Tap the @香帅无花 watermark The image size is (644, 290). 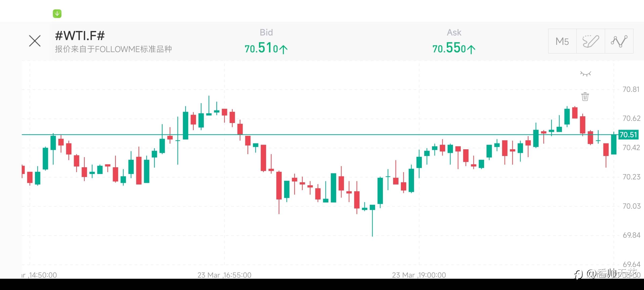[612, 273]
